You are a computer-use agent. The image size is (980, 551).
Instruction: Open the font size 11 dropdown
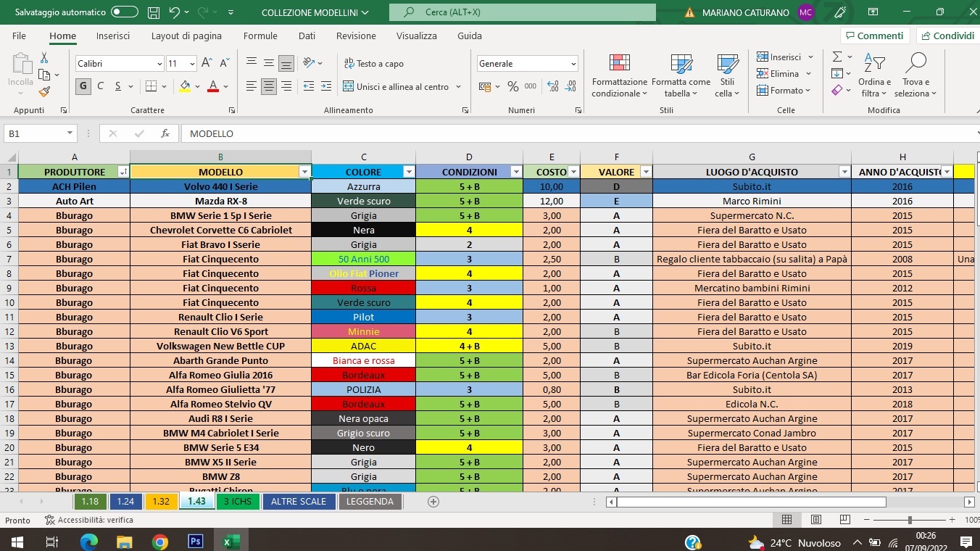click(192, 64)
